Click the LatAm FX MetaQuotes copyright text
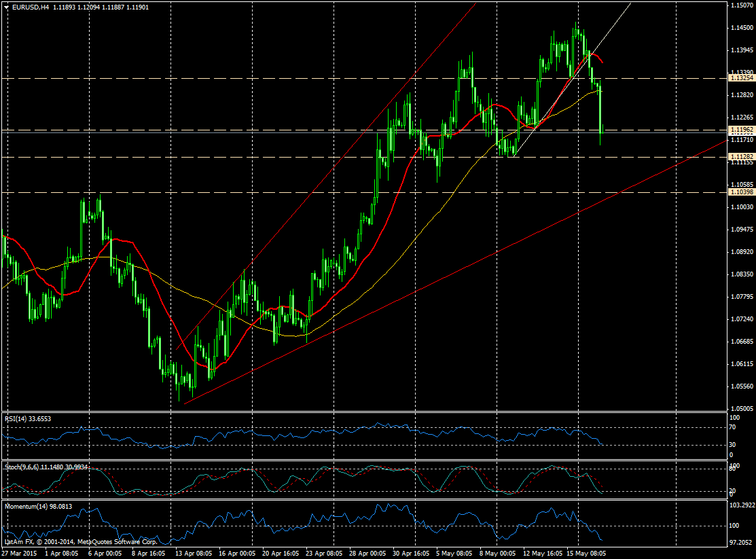The width and height of the screenshot is (756, 559). (80, 542)
